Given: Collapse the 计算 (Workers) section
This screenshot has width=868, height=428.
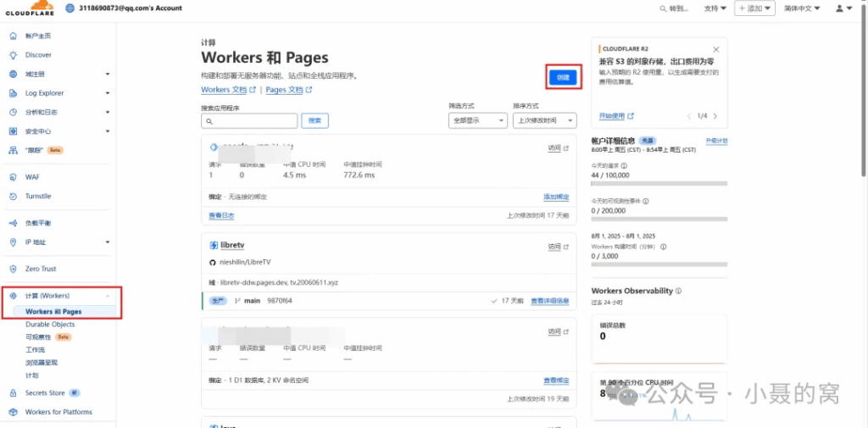Looking at the screenshot, I should coord(108,297).
